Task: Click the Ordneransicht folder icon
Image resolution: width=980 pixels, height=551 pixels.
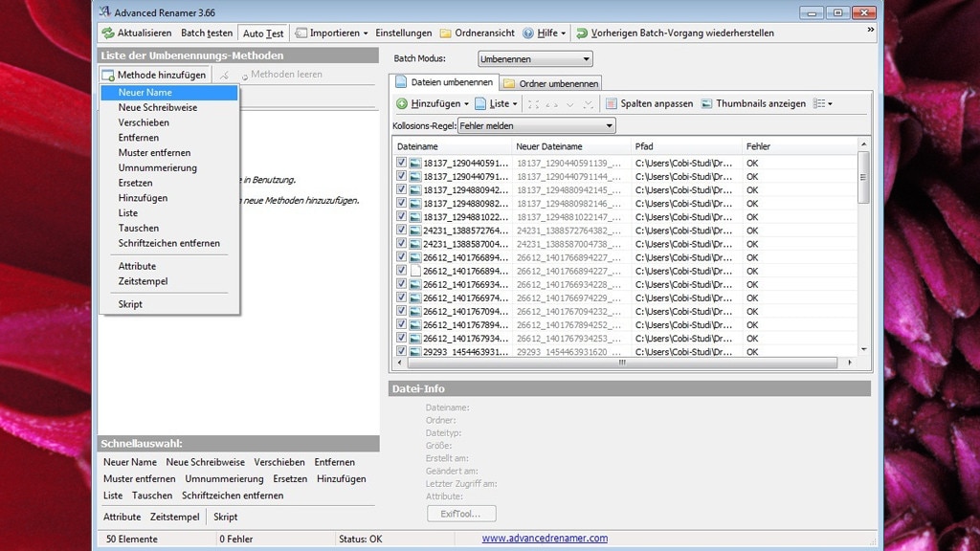Action: [445, 33]
